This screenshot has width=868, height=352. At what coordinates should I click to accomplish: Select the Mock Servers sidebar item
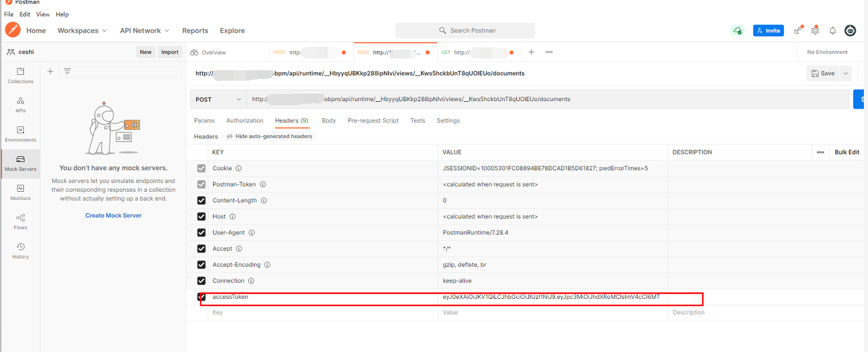pos(20,163)
